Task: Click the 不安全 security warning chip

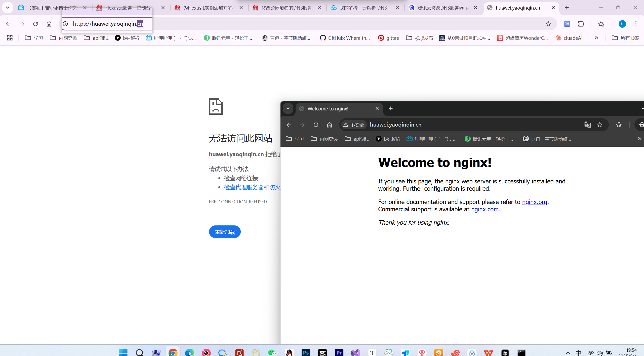Action: [354, 125]
